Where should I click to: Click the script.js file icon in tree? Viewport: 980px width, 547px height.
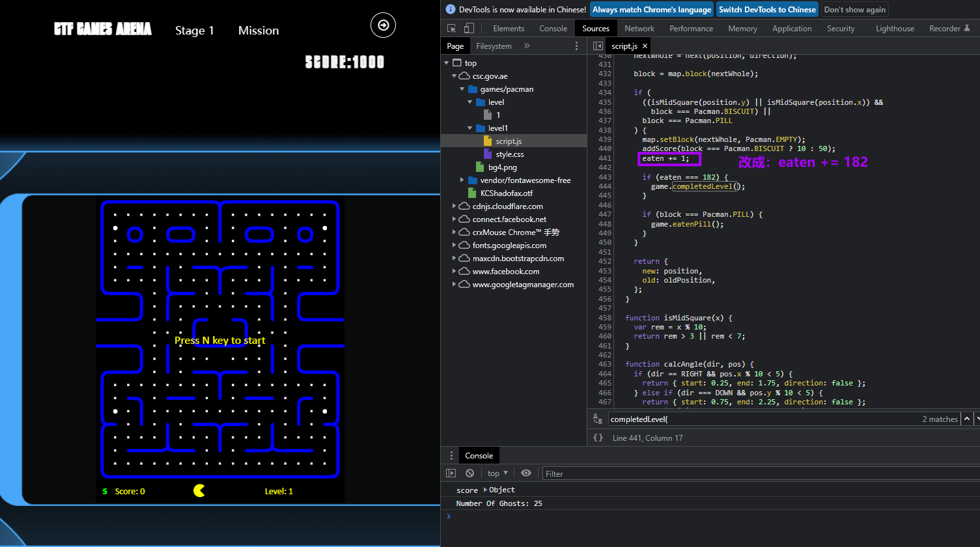(488, 141)
